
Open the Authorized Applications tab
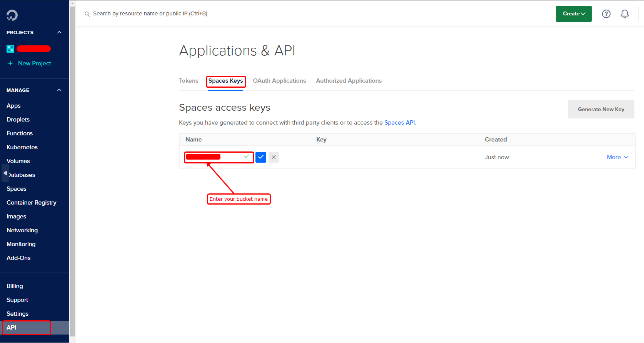349,81
